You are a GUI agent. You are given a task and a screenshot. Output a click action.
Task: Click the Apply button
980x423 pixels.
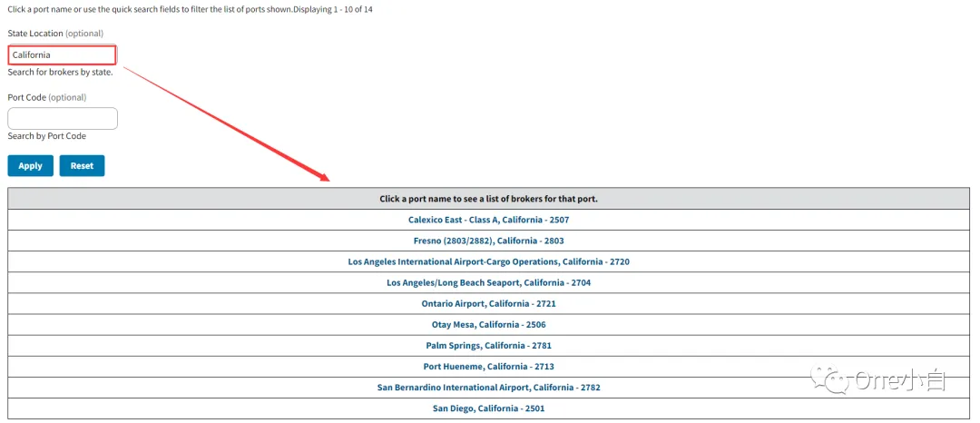click(30, 165)
